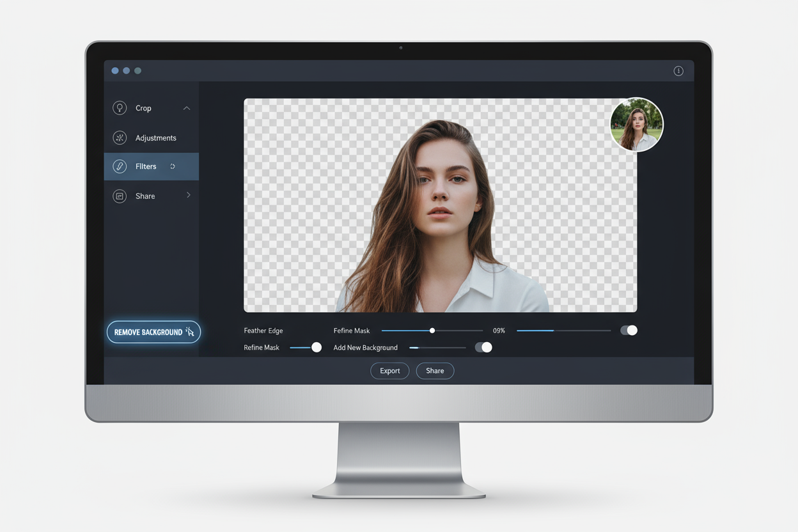This screenshot has height=532, width=798.
Task: Expand the Share section arrow
Action: 187,196
